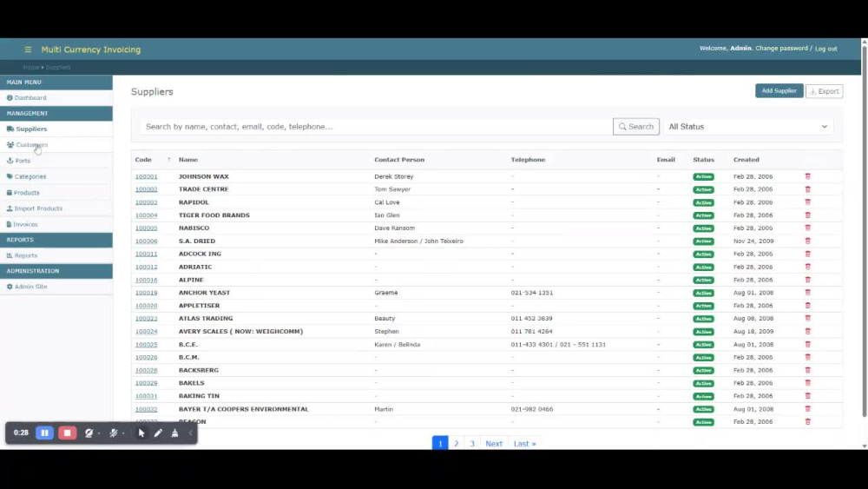Click the Name column header
The height and width of the screenshot is (489, 868).
click(x=188, y=160)
